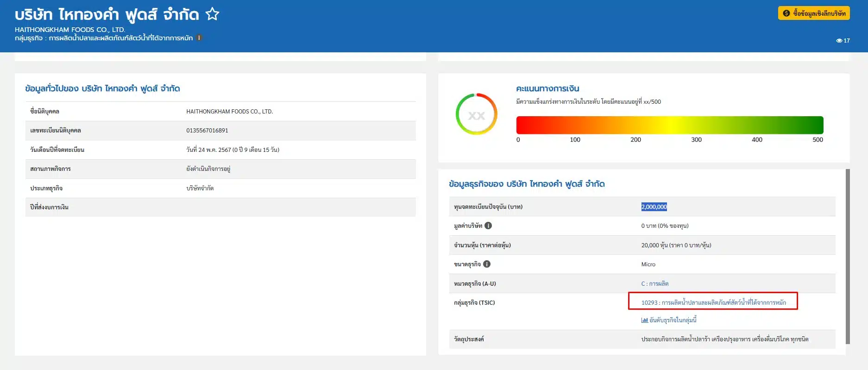Screen dimensions: 868x370
Task: Open the 10293 TSIC business group link
Action: [x=713, y=302]
